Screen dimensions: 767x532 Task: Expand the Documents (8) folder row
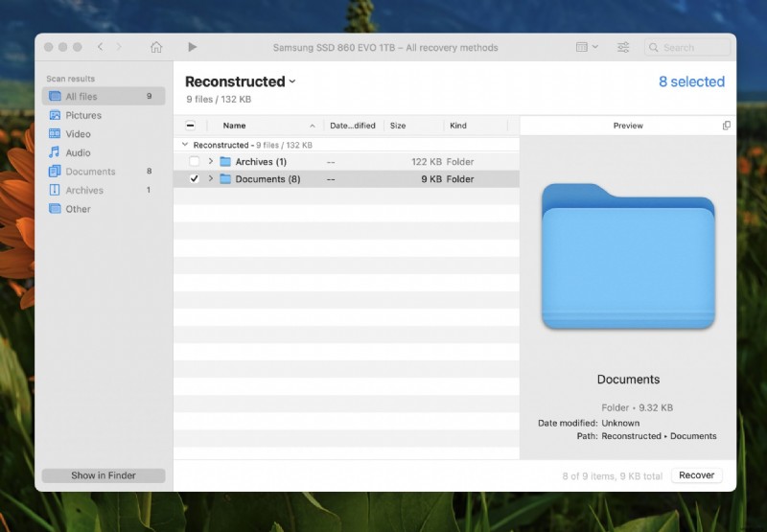pyautogui.click(x=211, y=179)
